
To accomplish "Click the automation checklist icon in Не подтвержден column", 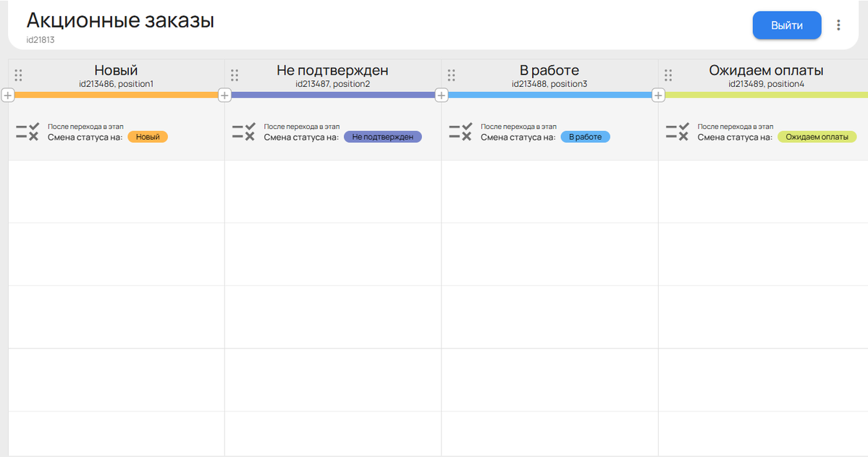I will coord(243,132).
